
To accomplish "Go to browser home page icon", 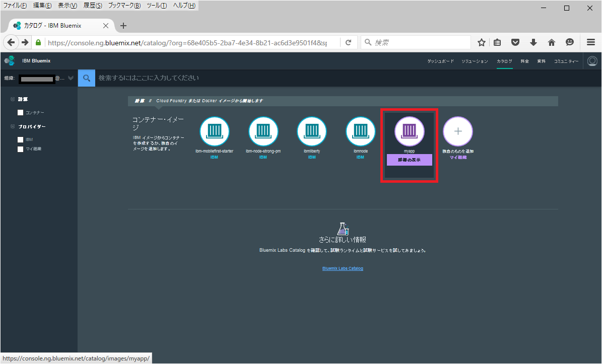I will 551,43.
